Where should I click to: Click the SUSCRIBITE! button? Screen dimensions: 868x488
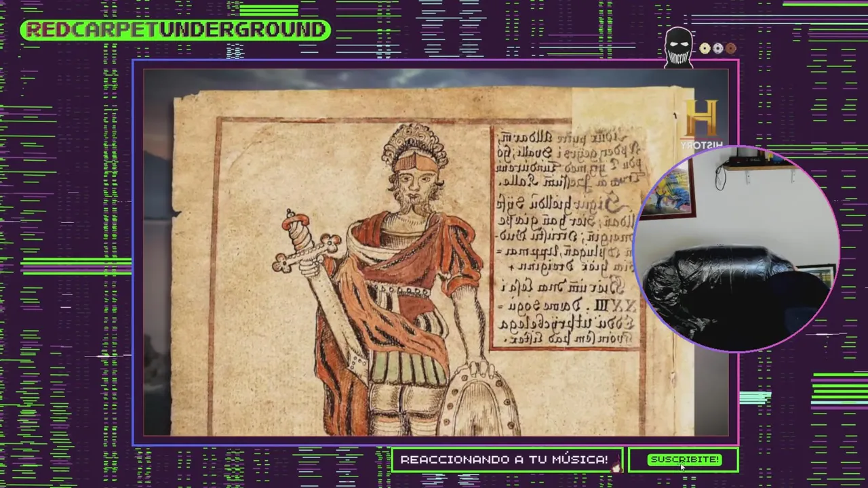[x=684, y=460]
